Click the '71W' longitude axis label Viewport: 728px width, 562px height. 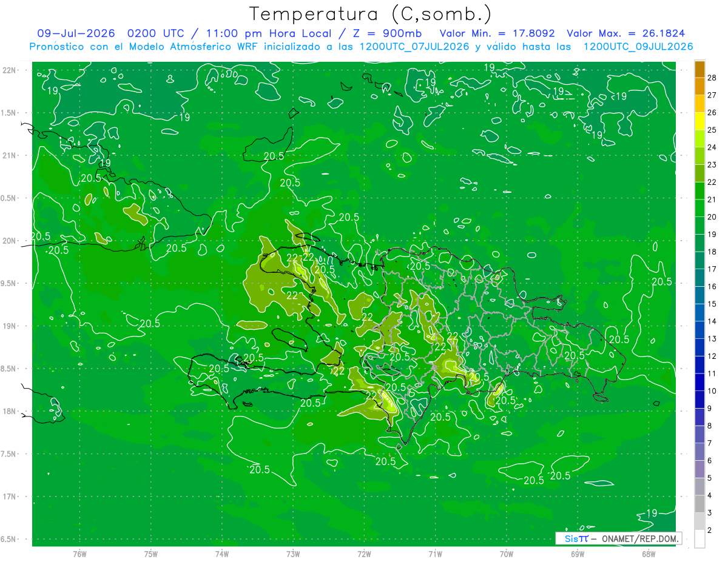click(435, 554)
